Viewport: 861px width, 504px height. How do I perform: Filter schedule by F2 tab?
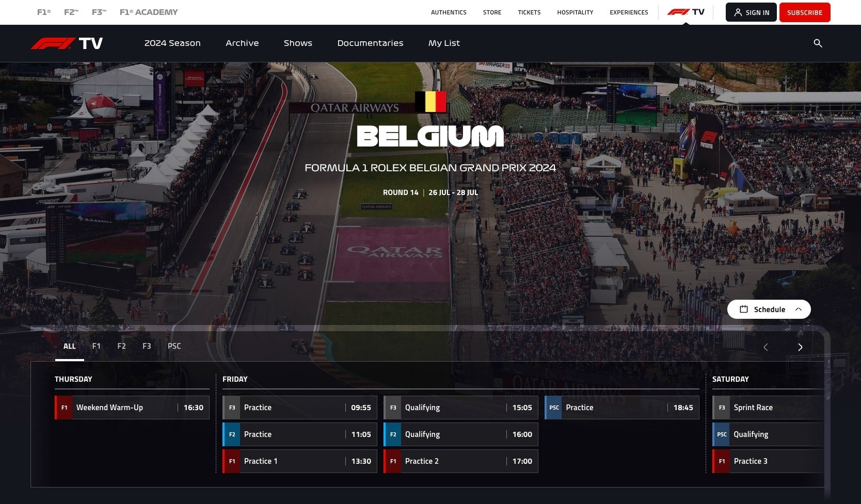pos(122,346)
